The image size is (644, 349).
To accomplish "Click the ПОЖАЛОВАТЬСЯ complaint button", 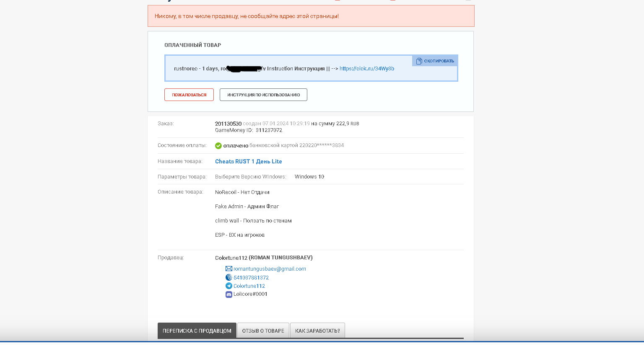I will point(189,95).
